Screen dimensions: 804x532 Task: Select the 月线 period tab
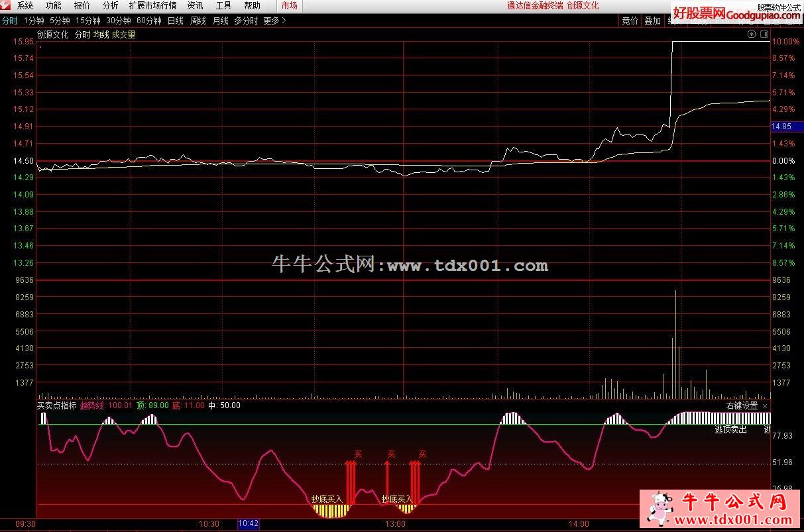pyautogui.click(x=221, y=21)
